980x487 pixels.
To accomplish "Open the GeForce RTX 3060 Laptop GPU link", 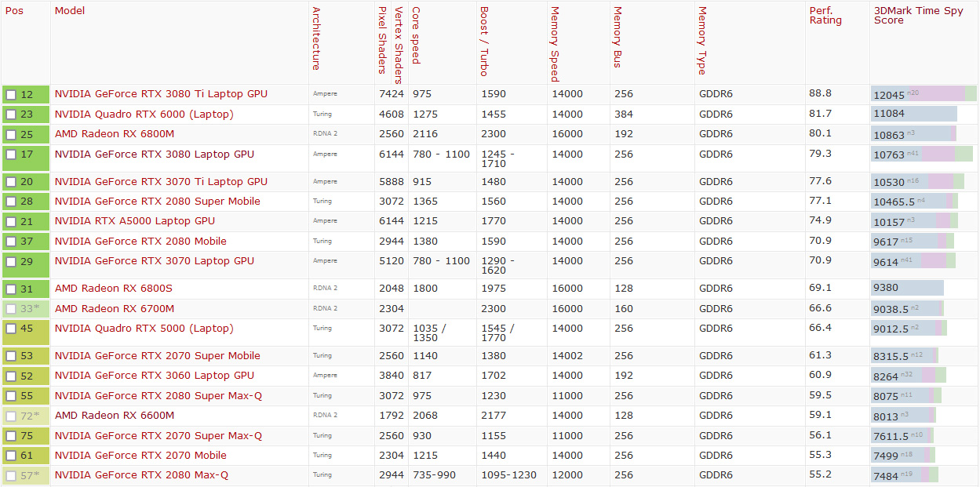I will [154, 376].
